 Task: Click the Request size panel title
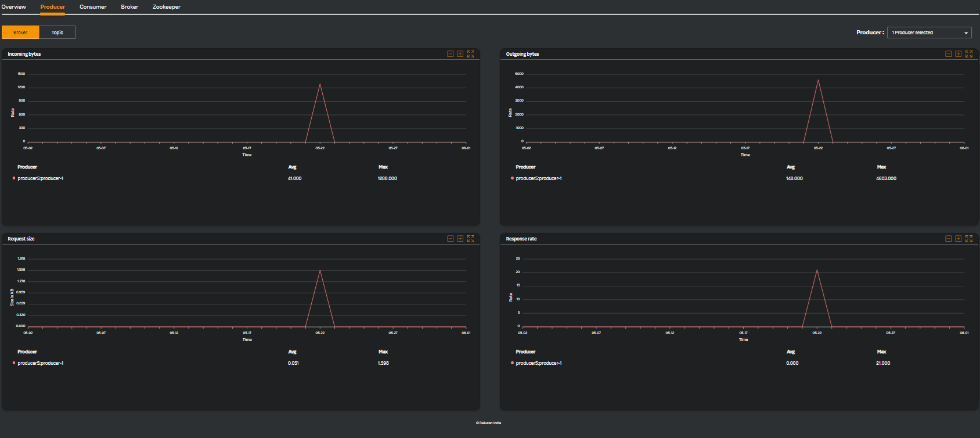[21, 239]
